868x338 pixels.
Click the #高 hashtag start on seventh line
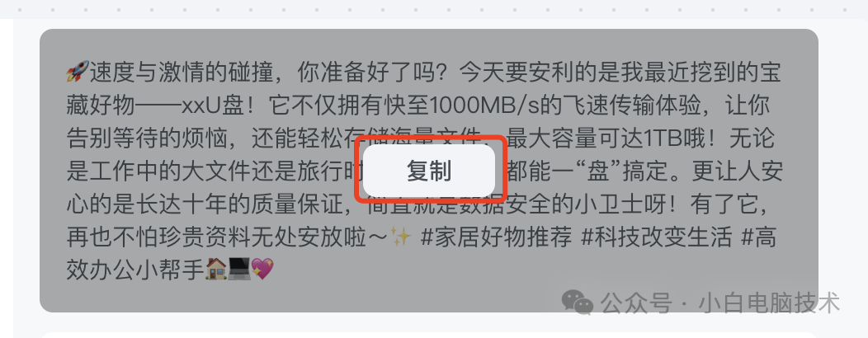pyautogui.click(x=759, y=237)
